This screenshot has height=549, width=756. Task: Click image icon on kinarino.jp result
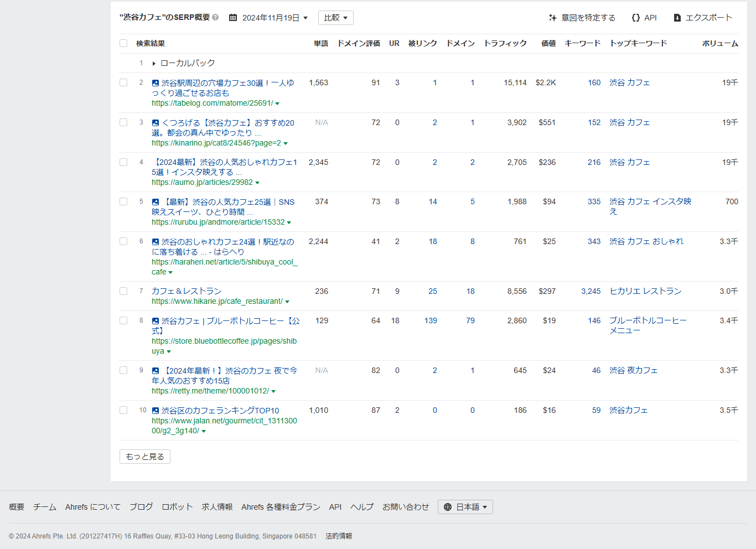tap(156, 123)
